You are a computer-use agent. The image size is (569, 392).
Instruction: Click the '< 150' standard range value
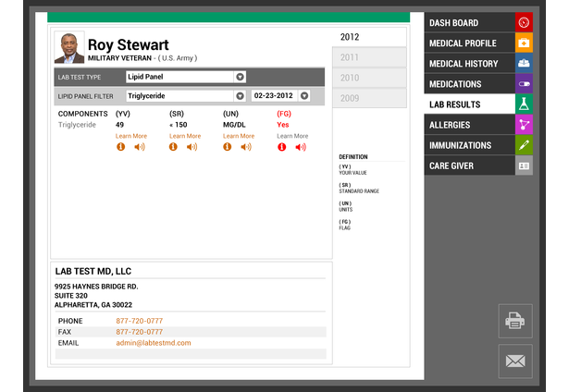pos(179,125)
